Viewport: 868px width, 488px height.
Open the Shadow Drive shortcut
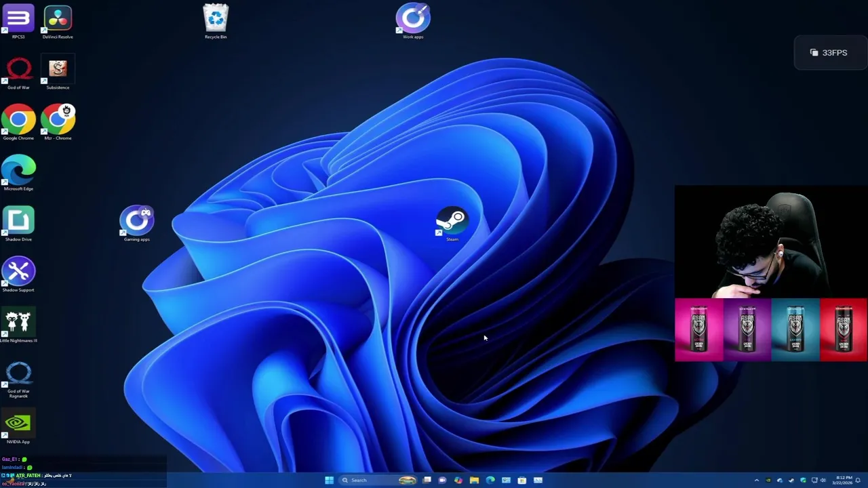pos(18,224)
